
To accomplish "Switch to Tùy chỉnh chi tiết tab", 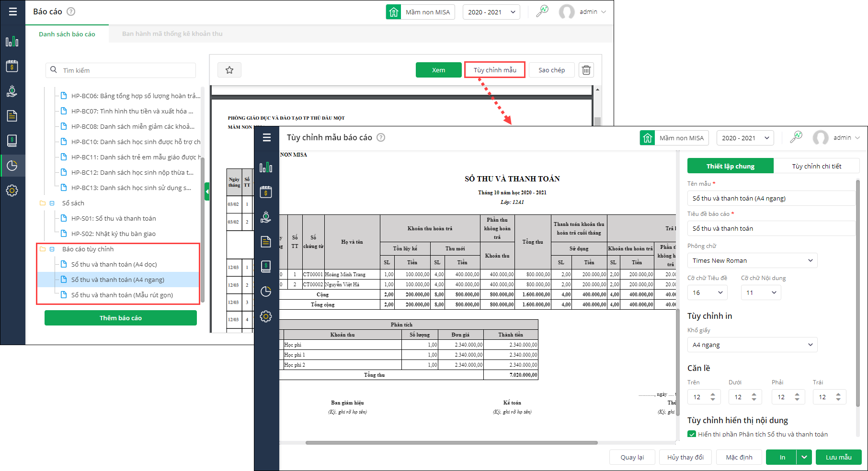I will click(x=816, y=166).
